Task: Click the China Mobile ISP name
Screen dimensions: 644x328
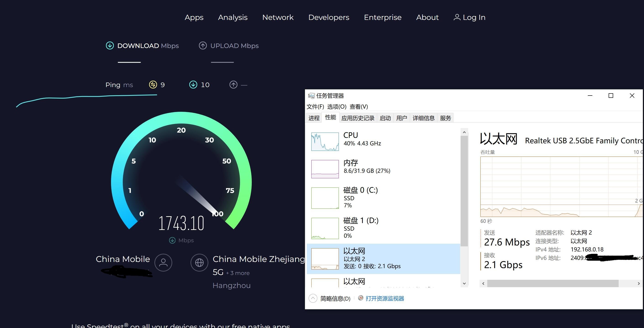Action: click(x=123, y=259)
